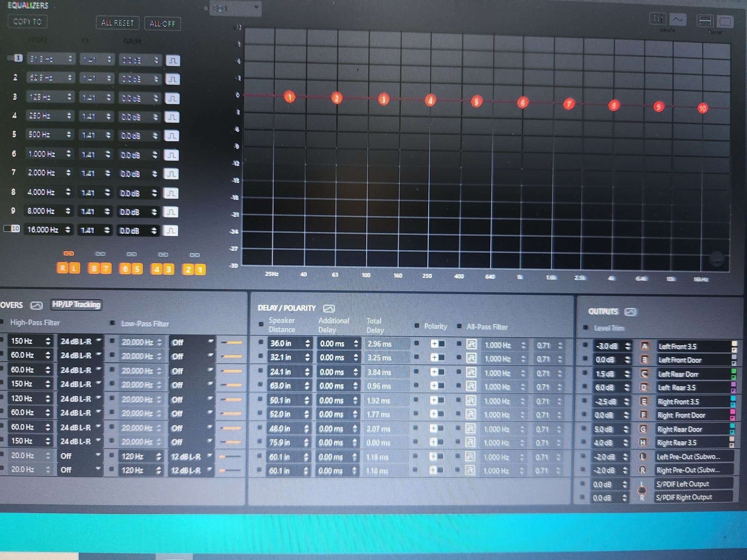This screenshot has width=747, height=560.
Task: Toggle the Low-Pass Filter enable checkbox
Action: pyautogui.click(x=112, y=323)
